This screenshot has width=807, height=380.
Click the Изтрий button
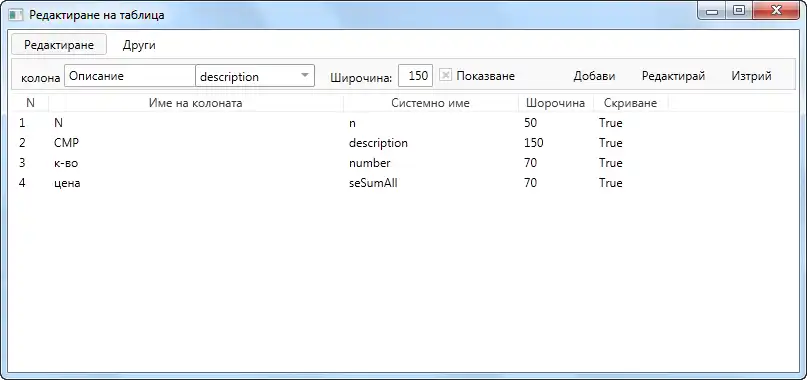click(x=751, y=76)
